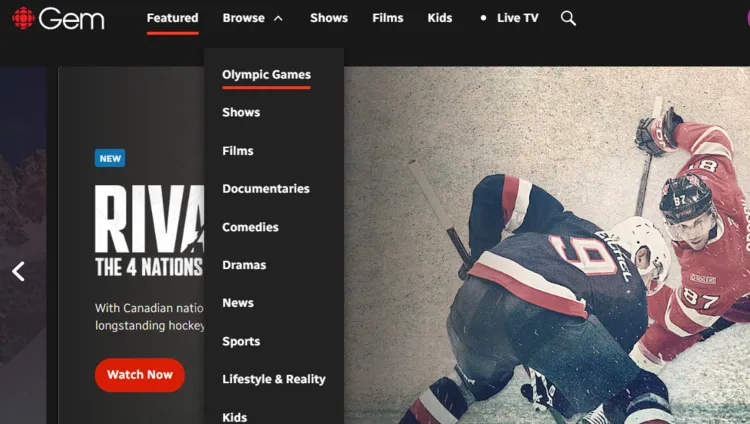Viewport: 750px width, 424px height.
Task: Choose Lifestyle & Reality from Browse menu
Action: click(x=274, y=379)
